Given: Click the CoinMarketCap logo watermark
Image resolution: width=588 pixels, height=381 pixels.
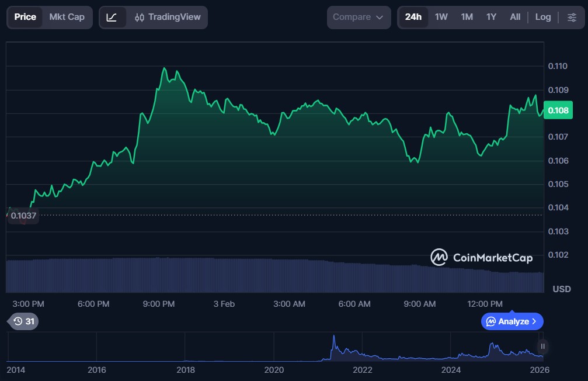Looking at the screenshot, I should coord(481,257).
